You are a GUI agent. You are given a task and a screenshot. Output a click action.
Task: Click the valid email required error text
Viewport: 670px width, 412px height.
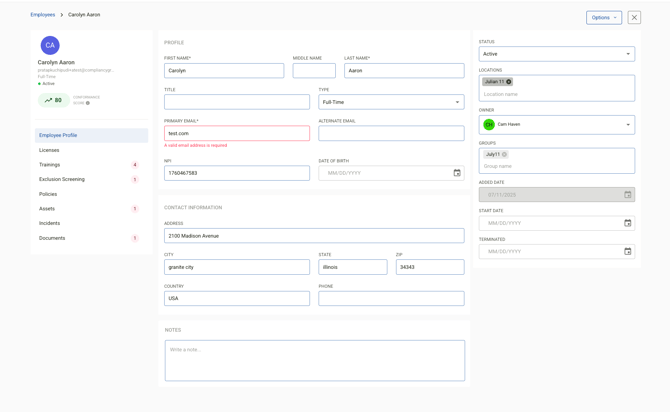pyautogui.click(x=196, y=145)
